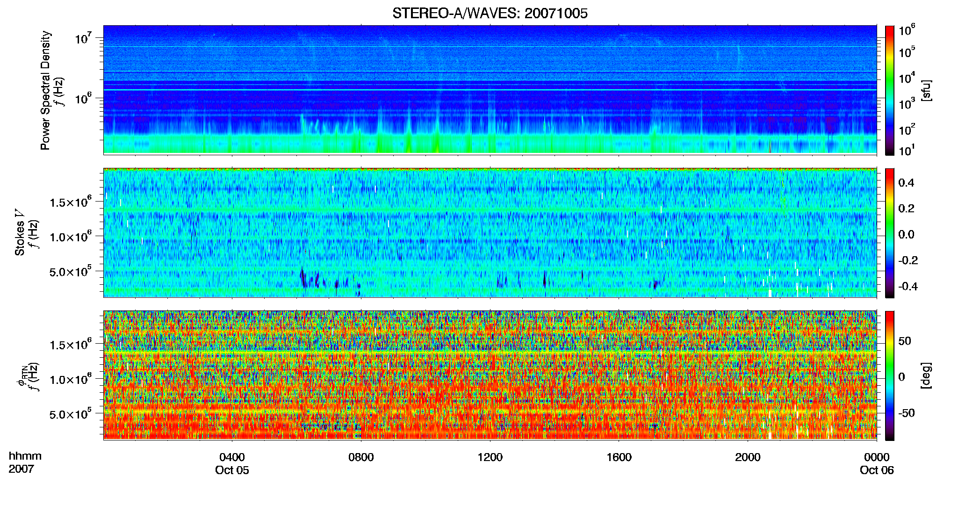Viewport: 980px width, 505px height.
Task: Click the 50 label on degree colorbar
Action: [905, 341]
